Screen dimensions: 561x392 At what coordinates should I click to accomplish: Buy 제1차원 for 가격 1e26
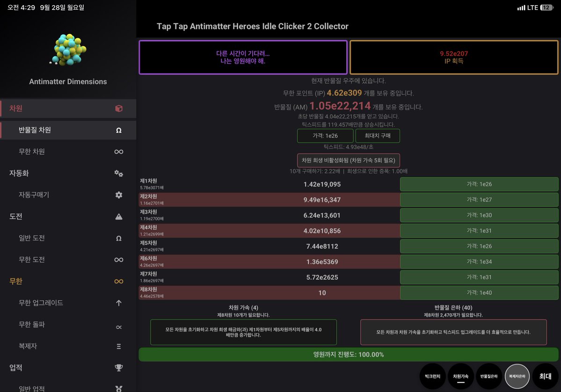coord(479,184)
